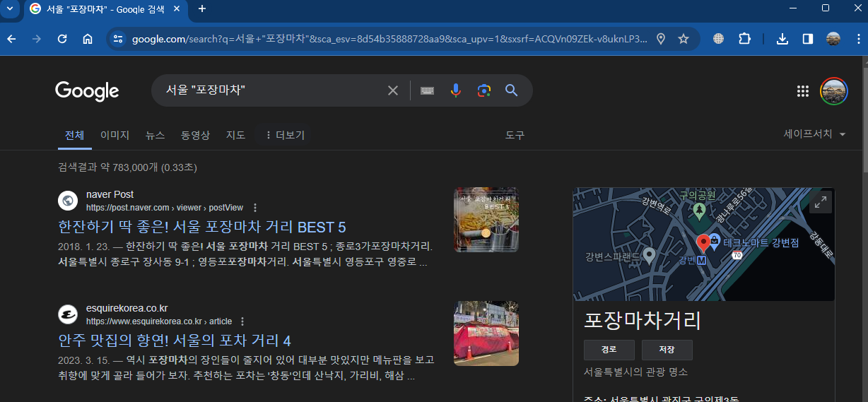
Task: Click the esquirekorea site icon
Action: tap(68, 314)
